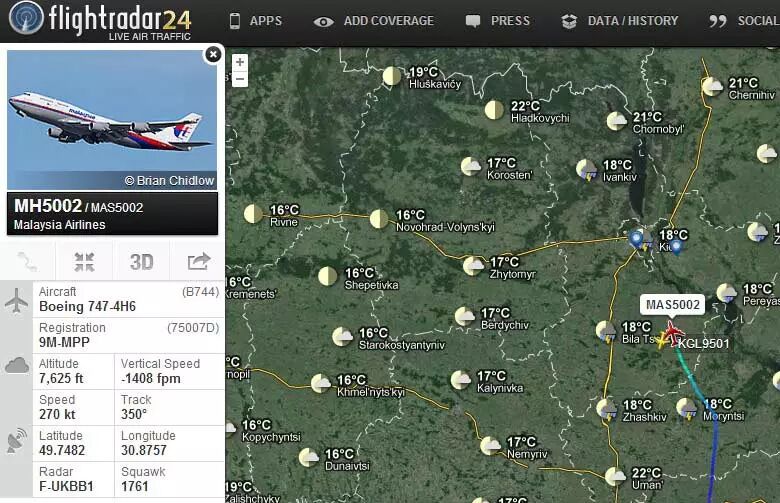Click the latitude value 49.7482
Viewport: 780px width, 503px height.
click(62, 450)
